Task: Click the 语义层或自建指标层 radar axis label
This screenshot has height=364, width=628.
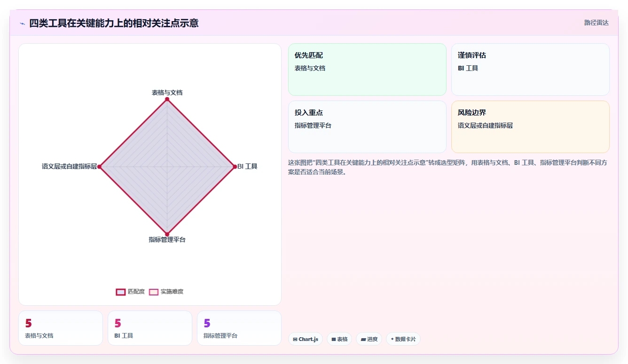Action: [69, 166]
